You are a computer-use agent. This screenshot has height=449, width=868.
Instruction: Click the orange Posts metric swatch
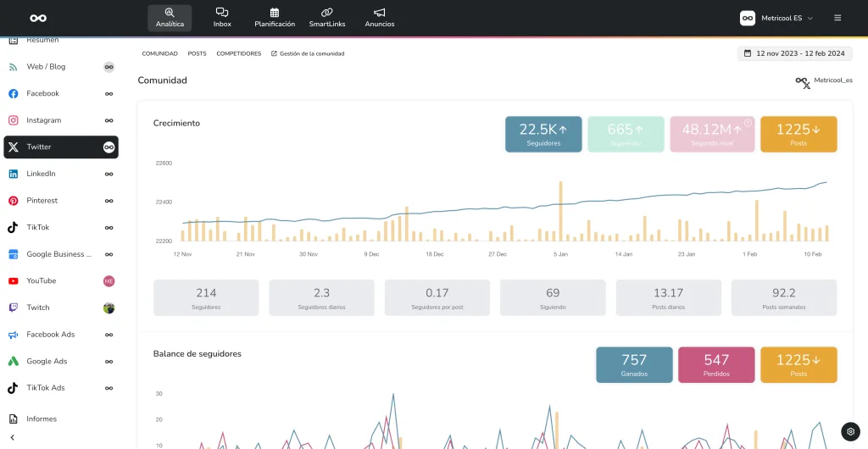[x=798, y=134]
